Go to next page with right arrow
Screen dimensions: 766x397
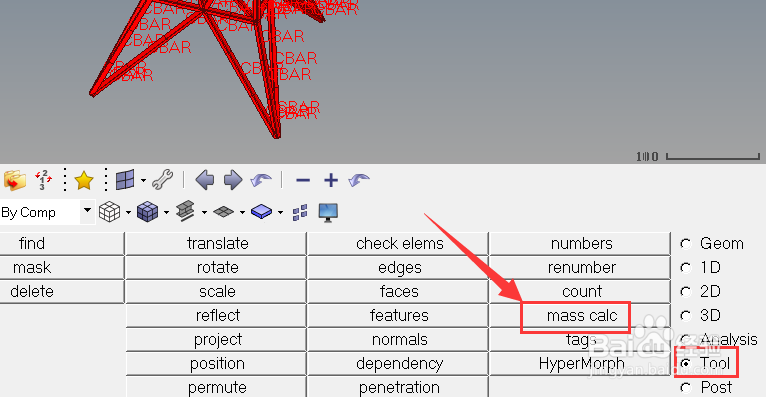click(x=233, y=180)
